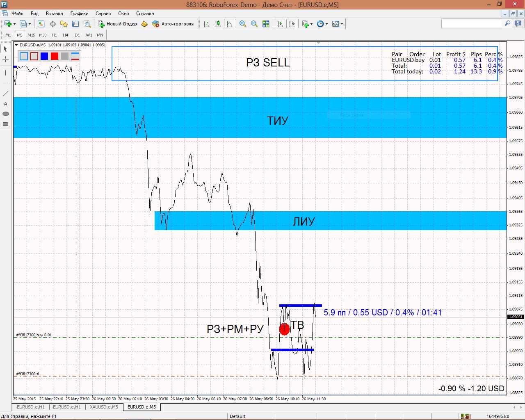
Task: Toggle the Авто-торговля auto-trading button
Action: click(x=173, y=24)
